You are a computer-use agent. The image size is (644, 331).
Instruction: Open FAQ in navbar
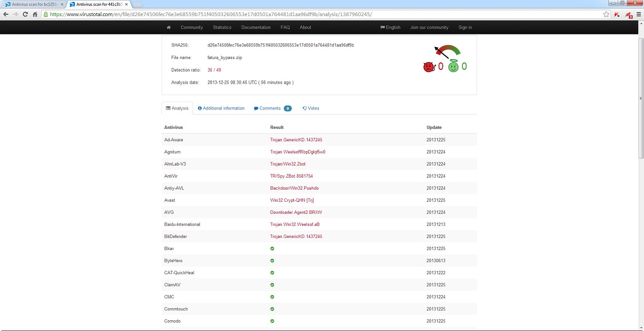tap(285, 27)
